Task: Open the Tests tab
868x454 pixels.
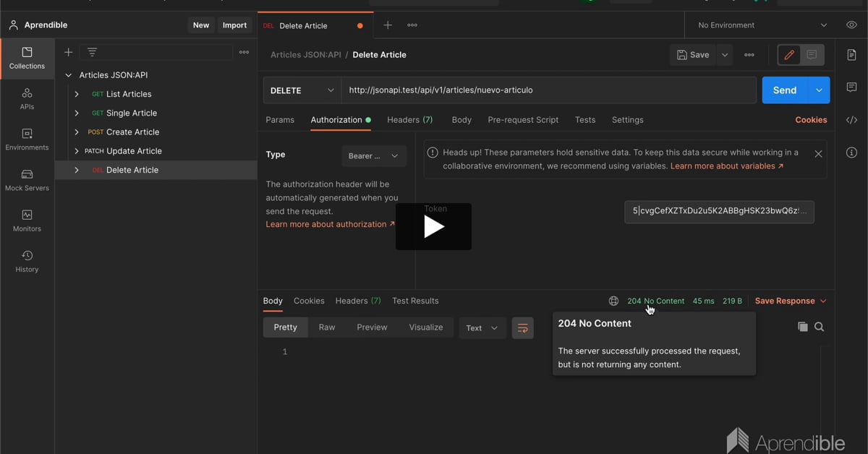Action: [585, 120]
